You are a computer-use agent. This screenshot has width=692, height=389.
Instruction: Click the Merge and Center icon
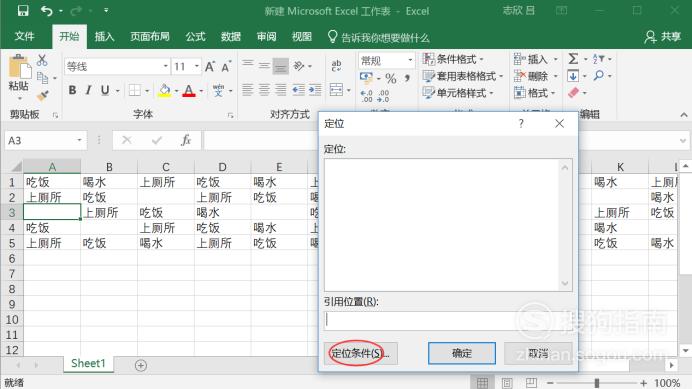(336, 91)
